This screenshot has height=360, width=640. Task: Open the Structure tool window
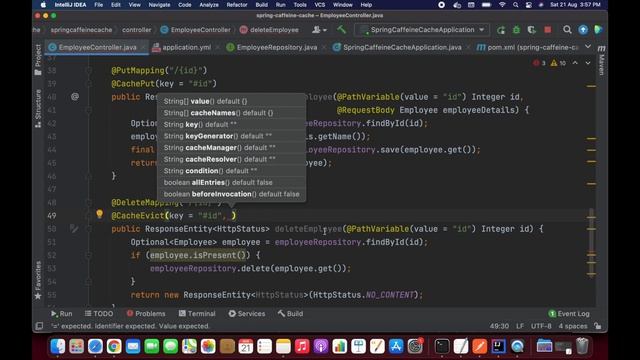coord(38,108)
